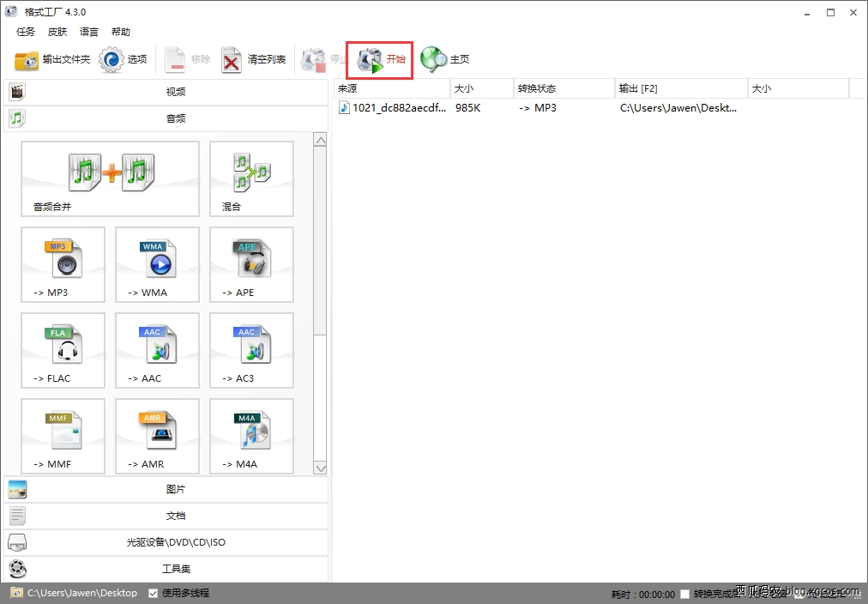Select the -> M4A conversion tile
Viewport: 868px width, 604px height.
pos(251,436)
